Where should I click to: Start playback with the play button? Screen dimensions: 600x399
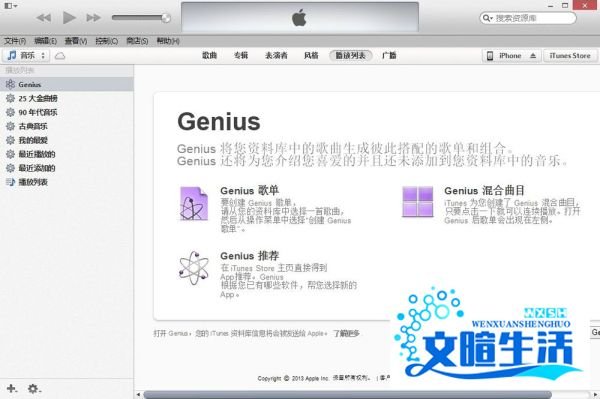click(x=69, y=18)
